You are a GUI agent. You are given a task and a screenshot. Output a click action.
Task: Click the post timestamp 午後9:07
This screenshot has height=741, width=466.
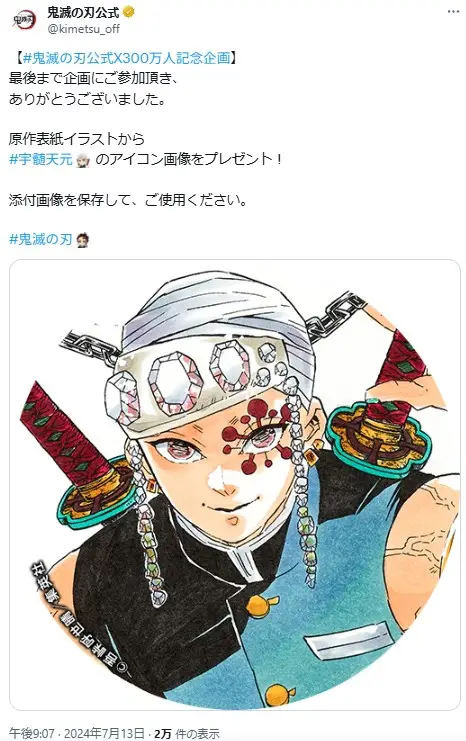(x=32, y=733)
